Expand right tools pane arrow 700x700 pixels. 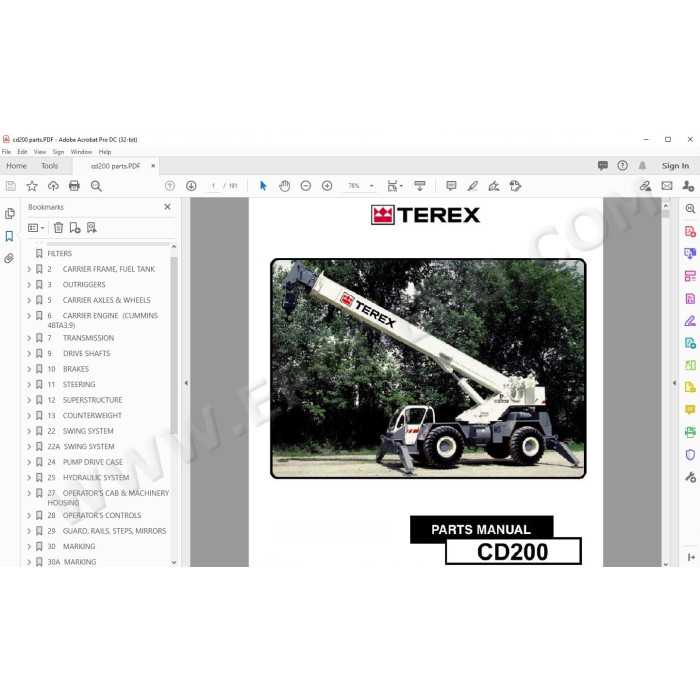coord(674,383)
